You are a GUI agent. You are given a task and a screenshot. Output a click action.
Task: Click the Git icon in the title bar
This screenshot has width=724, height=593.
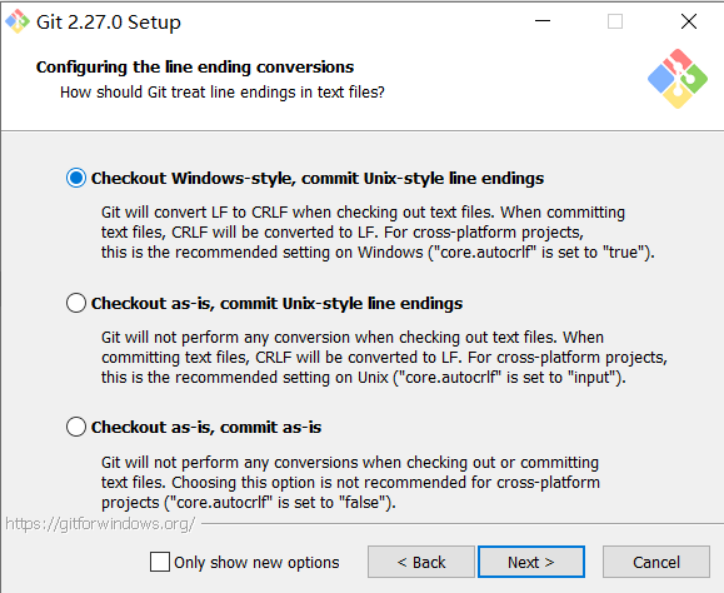point(19,21)
